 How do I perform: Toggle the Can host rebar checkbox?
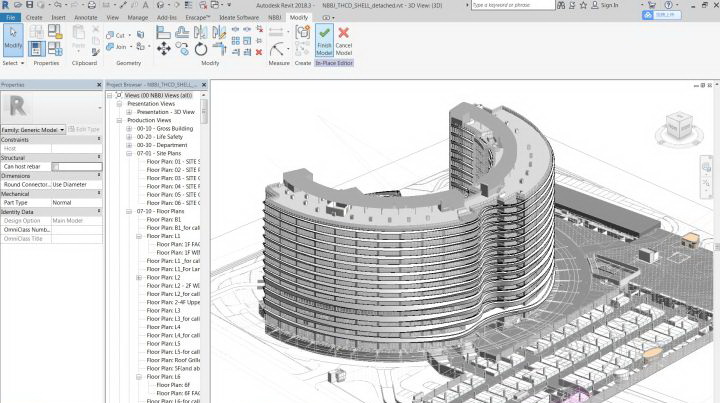click(56, 166)
